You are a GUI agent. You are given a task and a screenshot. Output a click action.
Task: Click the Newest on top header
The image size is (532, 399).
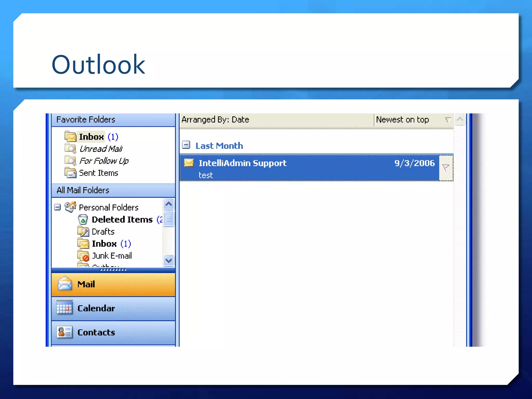414,120
